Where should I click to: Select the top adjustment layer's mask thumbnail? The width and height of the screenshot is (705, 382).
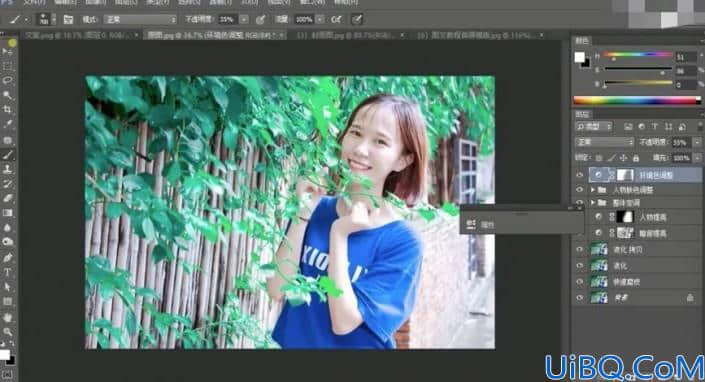tap(625, 175)
